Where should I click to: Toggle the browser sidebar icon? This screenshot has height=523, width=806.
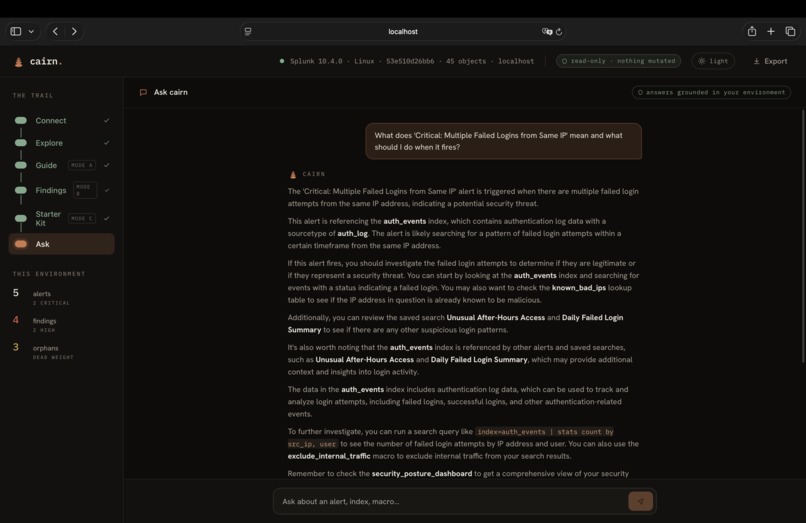point(15,31)
